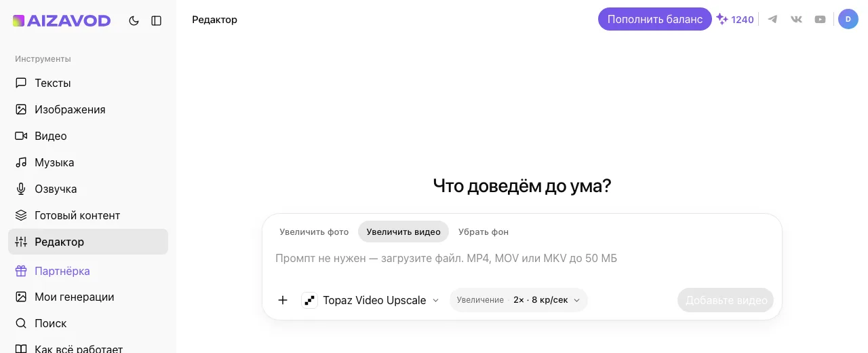Click the Как всё работает book icon
This screenshot has height=353, width=868.
(x=21, y=349)
